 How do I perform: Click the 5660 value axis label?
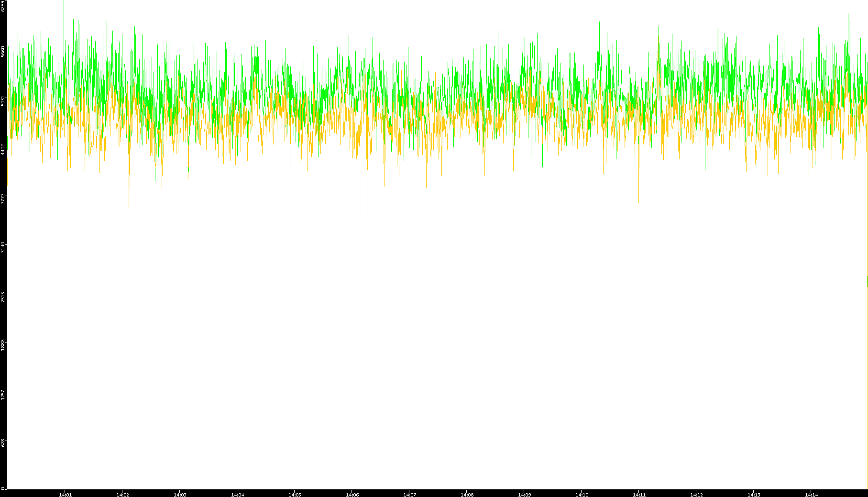pos(3,51)
